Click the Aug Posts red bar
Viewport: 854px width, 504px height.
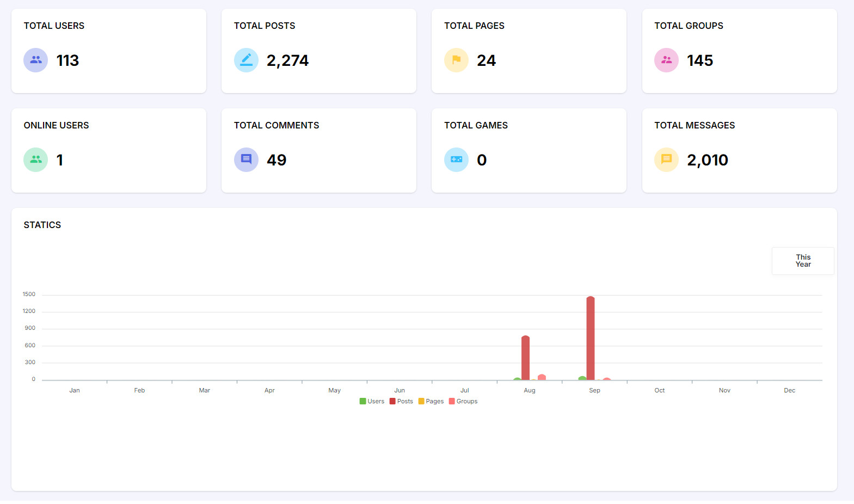pos(525,358)
